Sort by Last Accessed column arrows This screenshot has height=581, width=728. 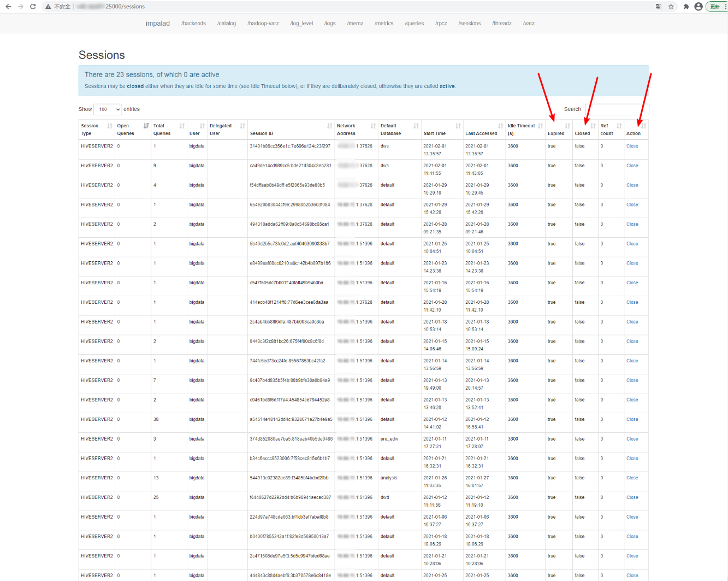click(x=500, y=126)
